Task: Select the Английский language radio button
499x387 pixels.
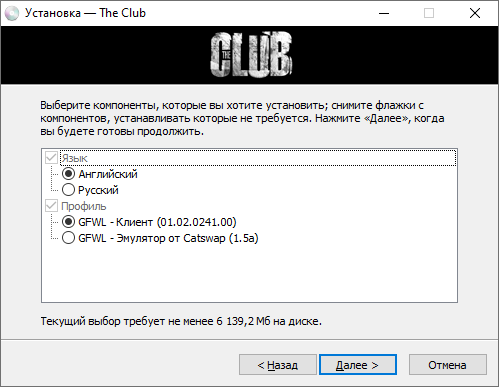Action: [x=68, y=174]
